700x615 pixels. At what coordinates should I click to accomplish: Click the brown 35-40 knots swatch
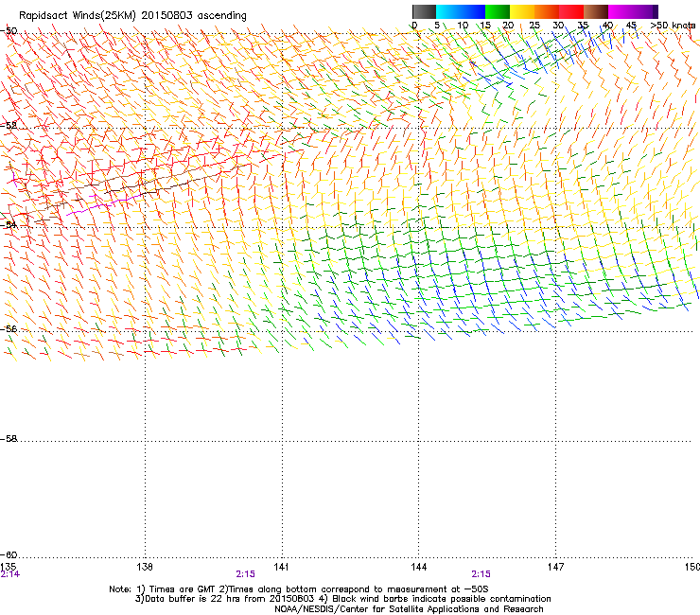point(596,11)
